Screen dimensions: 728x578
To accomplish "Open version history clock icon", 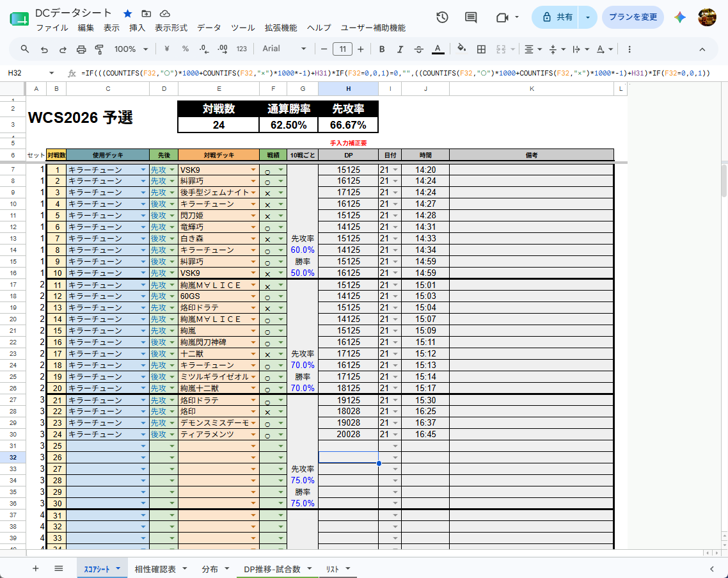I will coord(442,17).
